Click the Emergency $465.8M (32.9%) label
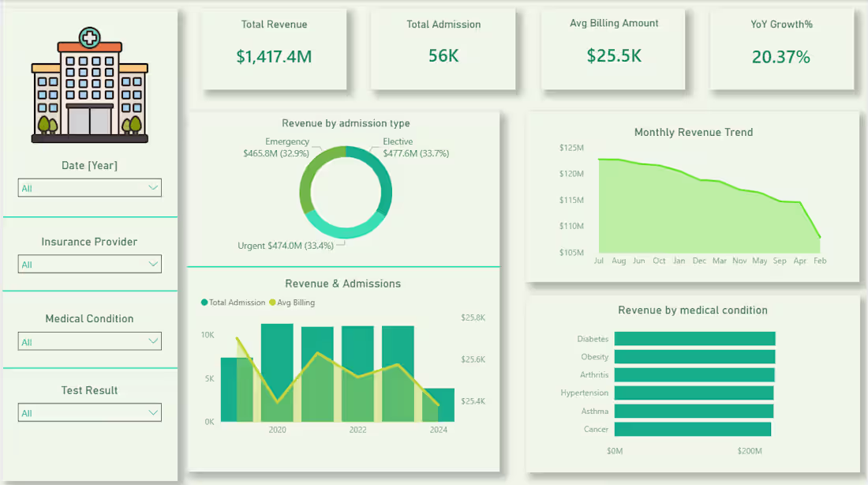Screen dimensions: 868x485 pyautogui.click(x=276, y=148)
